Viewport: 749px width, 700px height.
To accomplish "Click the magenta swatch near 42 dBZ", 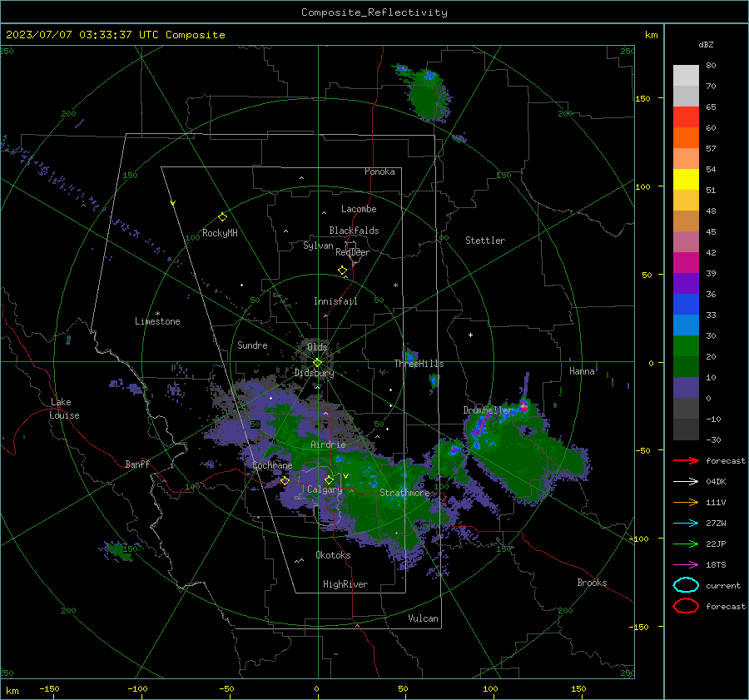I will click(686, 263).
